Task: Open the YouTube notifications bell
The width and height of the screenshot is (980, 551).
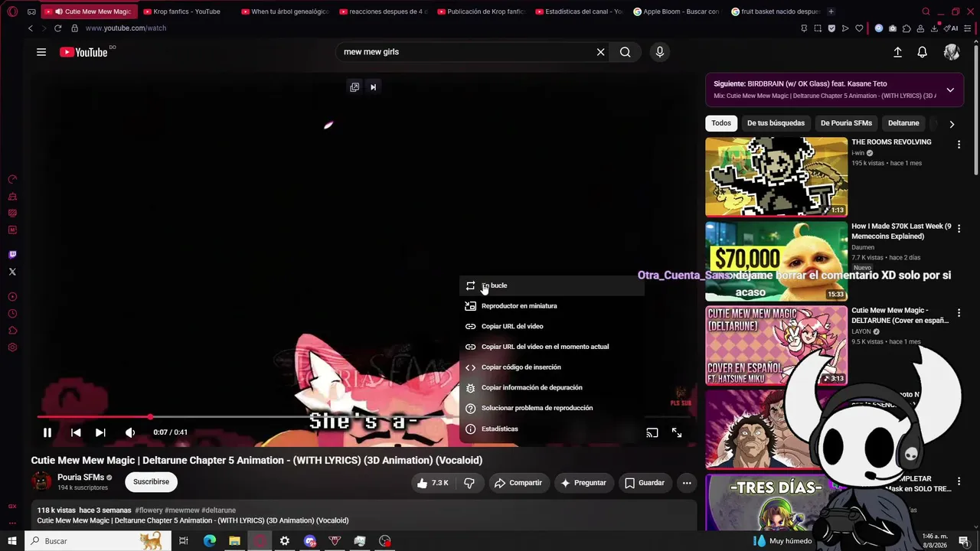Action: tap(923, 52)
